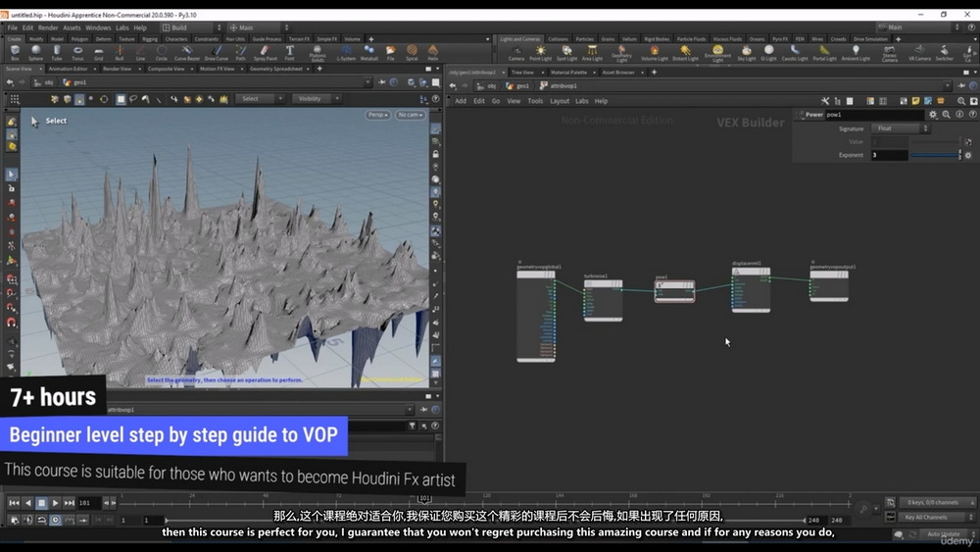Add a Stereo Camera
The width and height of the screenshot is (980, 552).
click(x=890, y=54)
